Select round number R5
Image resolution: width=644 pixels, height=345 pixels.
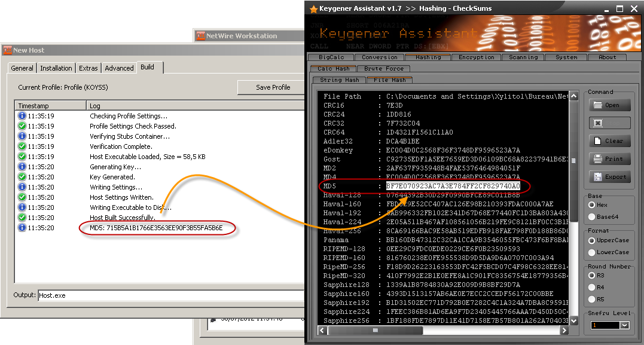tap(592, 299)
